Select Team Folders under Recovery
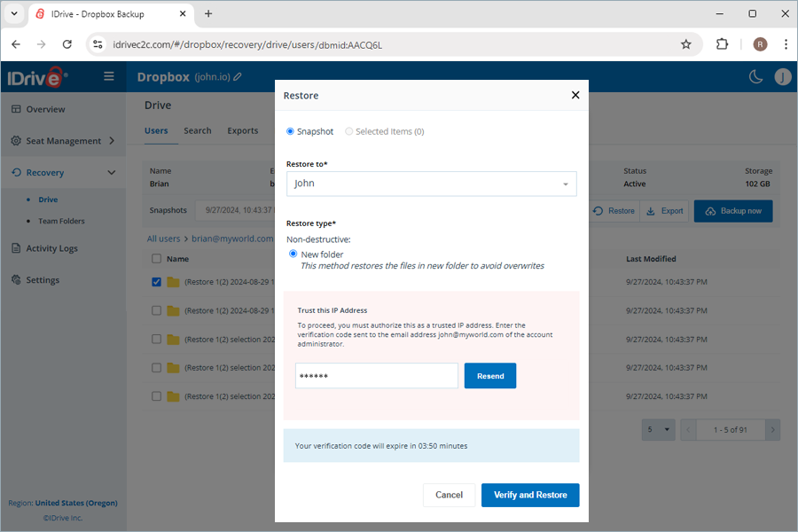Viewport: 798px width, 532px height. tap(61, 221)
